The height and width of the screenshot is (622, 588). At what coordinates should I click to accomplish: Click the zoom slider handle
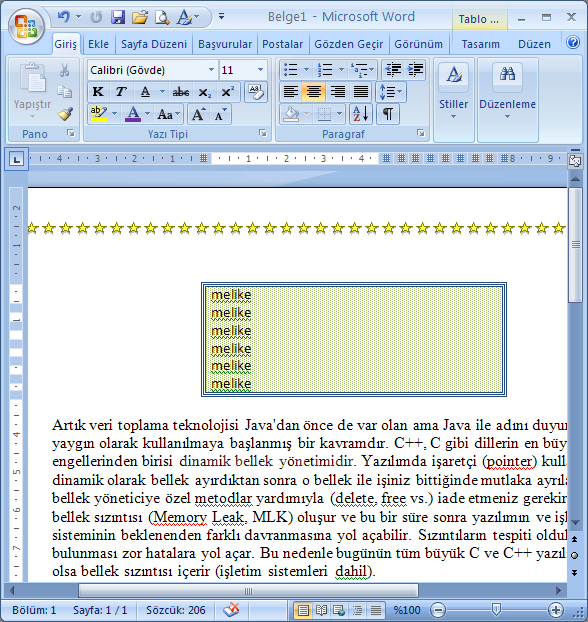[496, 609]
